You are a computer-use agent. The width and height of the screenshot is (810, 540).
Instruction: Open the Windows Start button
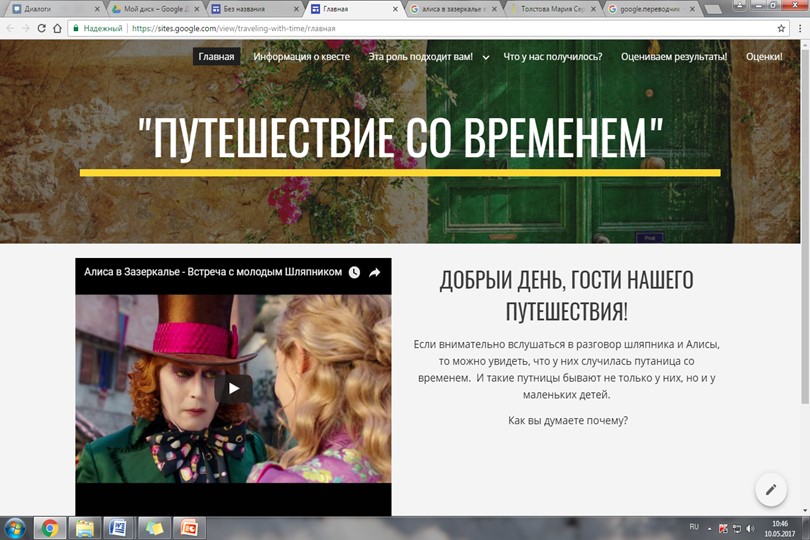[15, 529]
